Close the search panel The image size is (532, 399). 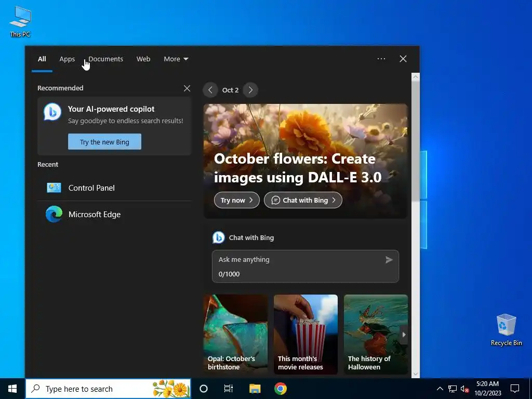pos(403,59)
